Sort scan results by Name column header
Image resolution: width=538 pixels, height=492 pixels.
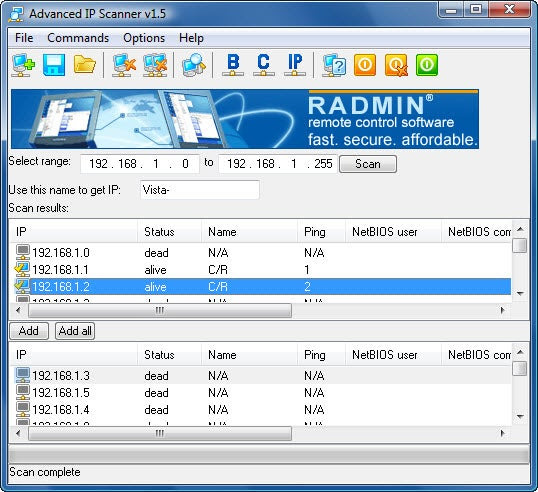coord(249,232)
